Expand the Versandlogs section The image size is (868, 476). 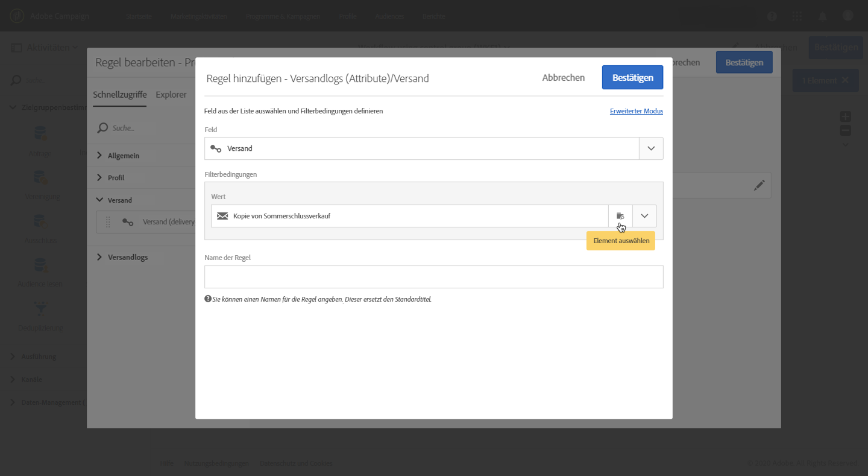99,257
